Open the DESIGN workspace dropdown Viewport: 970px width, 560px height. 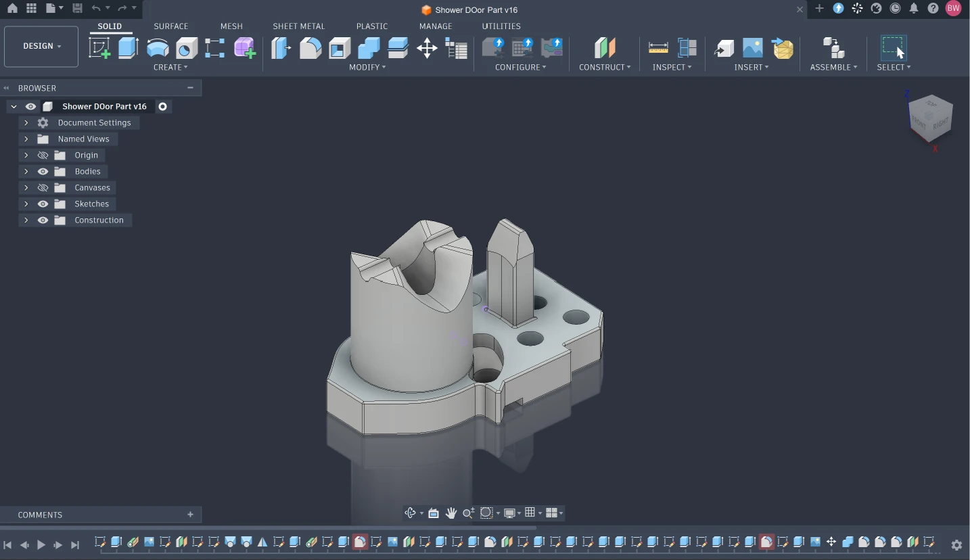[41, 46]
